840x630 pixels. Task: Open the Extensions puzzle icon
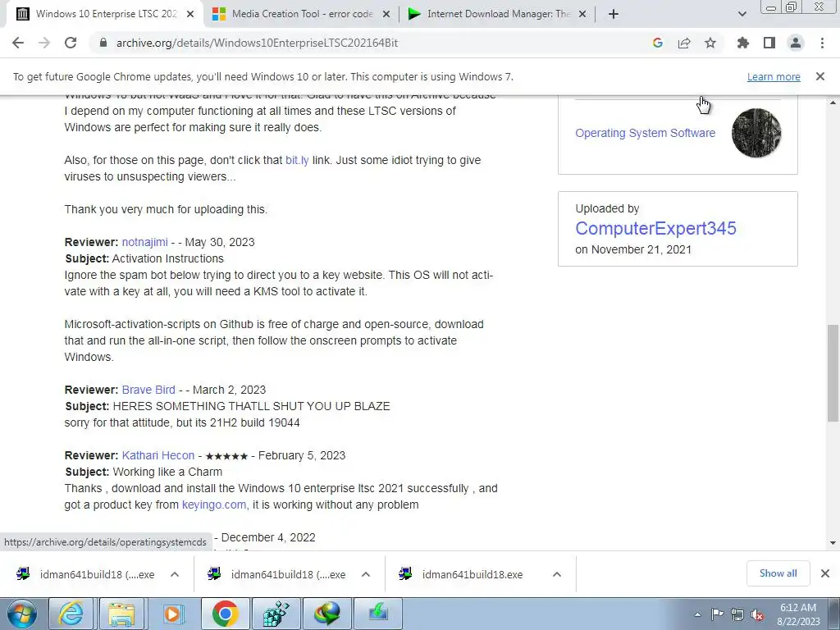tap(743, 43)
